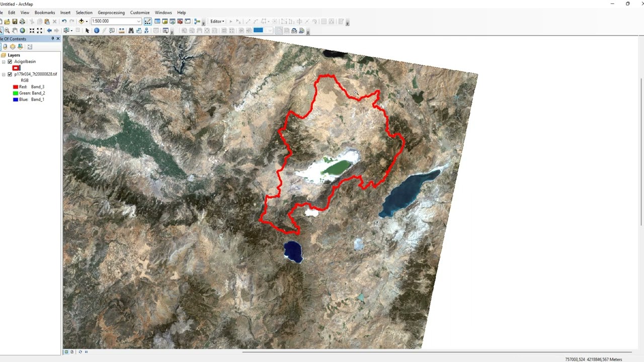This screenshot has width=644, height=362.
Task: Undo the last action
Action: 64,21
